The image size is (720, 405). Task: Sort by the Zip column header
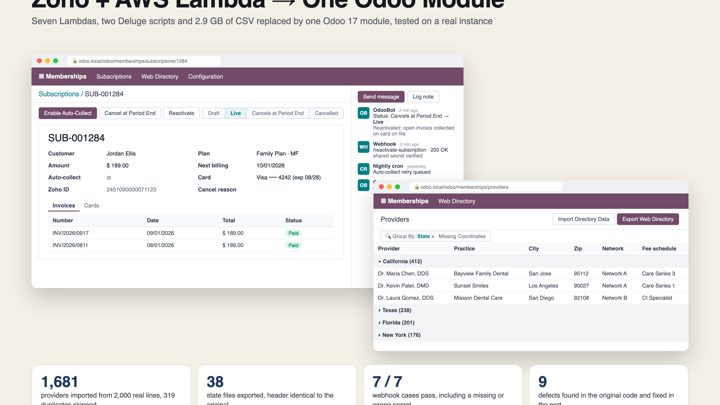click(578, 248)
